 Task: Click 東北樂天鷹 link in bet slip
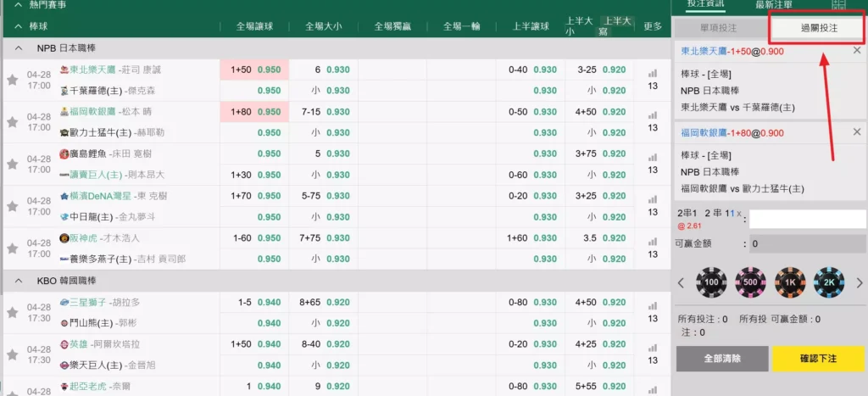pos(704,51)
